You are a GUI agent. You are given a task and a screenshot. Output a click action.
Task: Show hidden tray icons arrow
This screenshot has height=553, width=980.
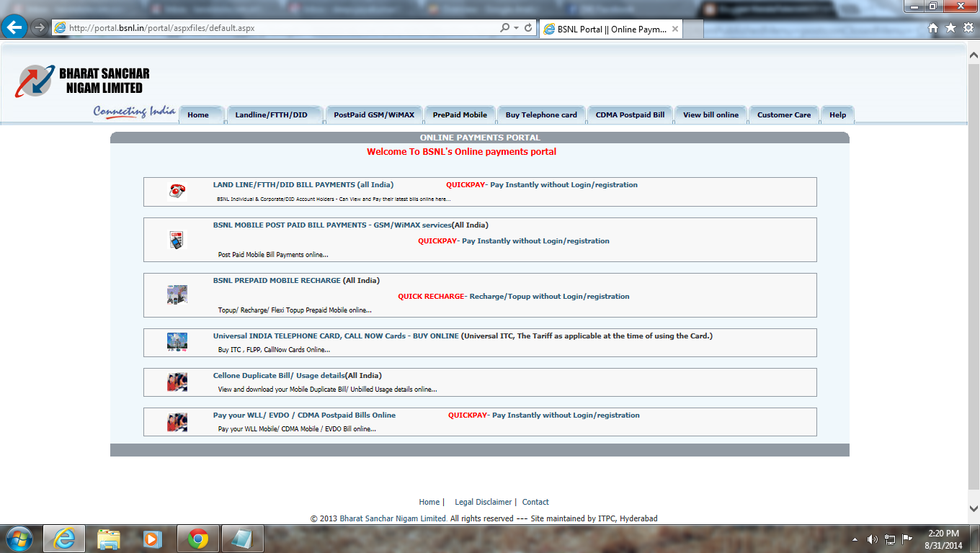click(x=855, y=539)
